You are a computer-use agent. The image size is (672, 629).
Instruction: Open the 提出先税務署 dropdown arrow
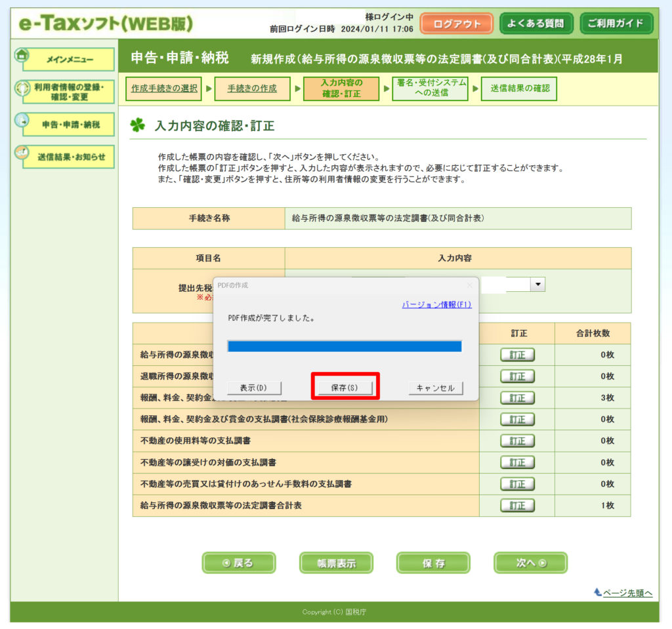(x=538, y=284)
